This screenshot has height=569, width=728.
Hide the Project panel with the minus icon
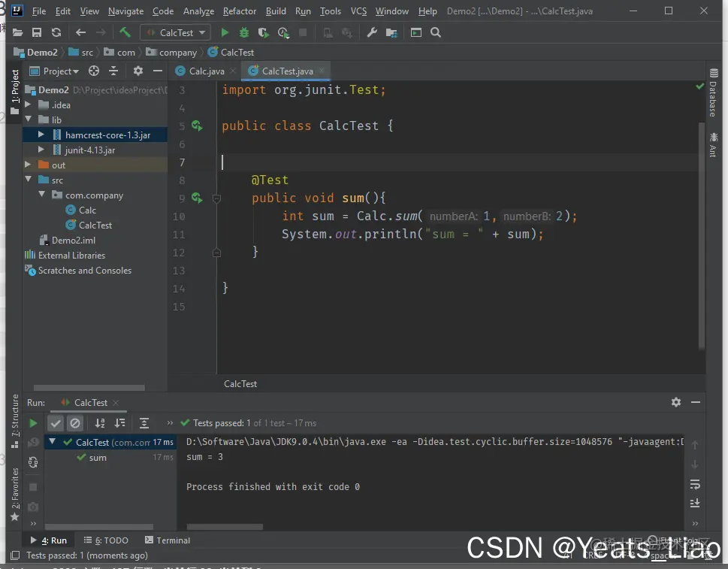pos(157,71)
